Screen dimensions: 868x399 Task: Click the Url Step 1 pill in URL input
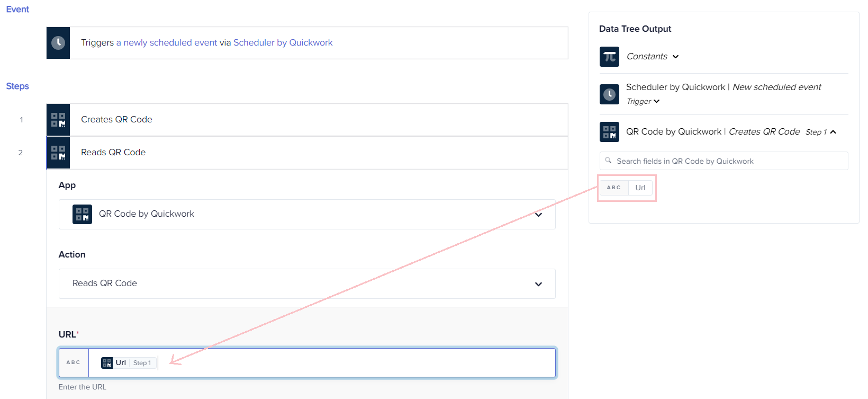click(129, 363)
